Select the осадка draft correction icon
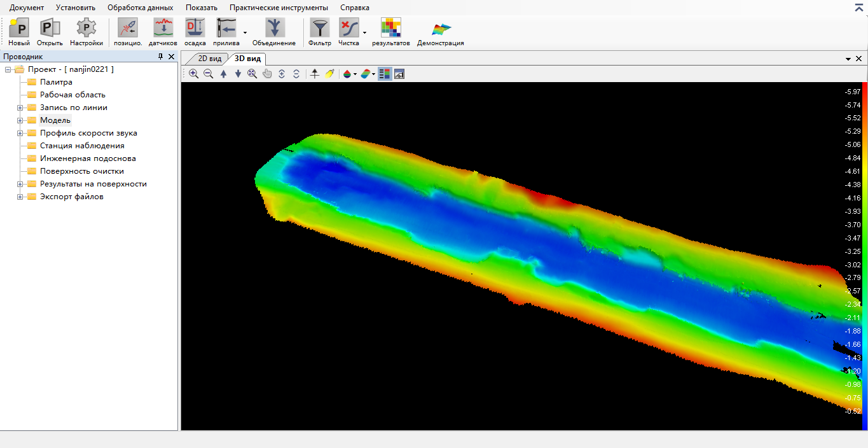868x448 pixels. (195, 29)
